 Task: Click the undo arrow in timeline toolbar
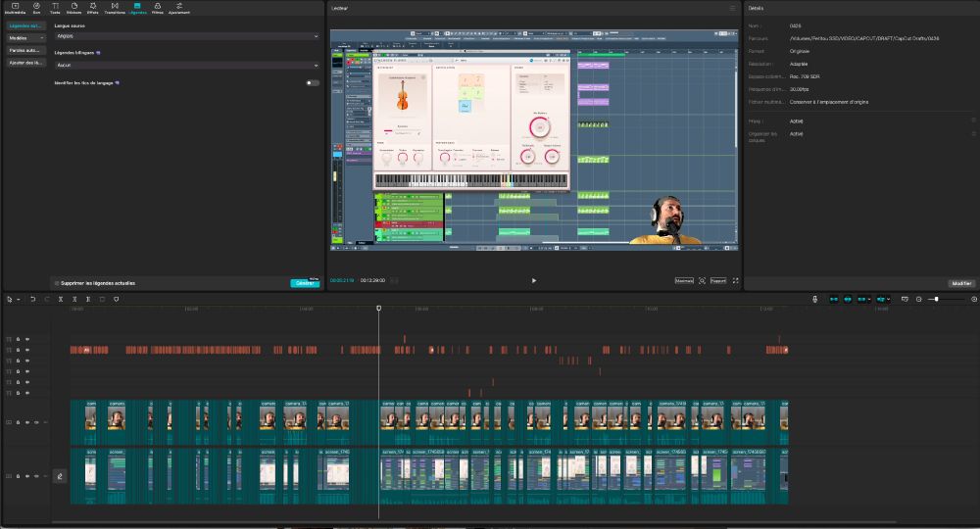click(x=32, y=299)
